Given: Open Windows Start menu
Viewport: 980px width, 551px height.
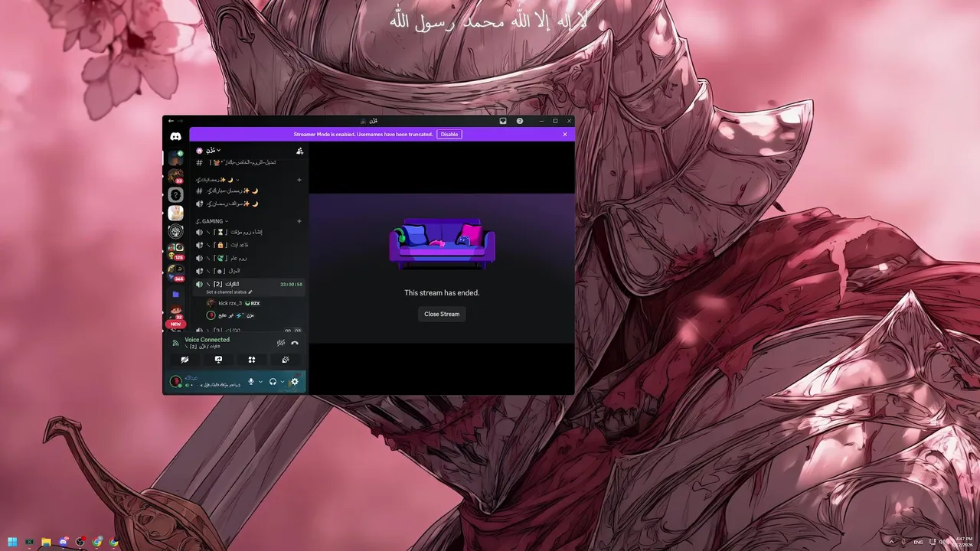Looking at the screenshot, I should 11,542.
